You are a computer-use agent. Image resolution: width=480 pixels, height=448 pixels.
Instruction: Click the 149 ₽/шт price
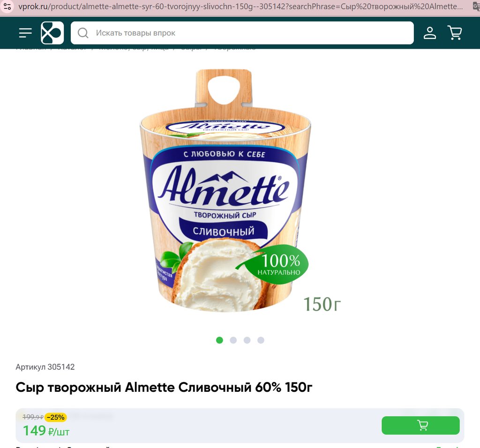coord(46,431)
